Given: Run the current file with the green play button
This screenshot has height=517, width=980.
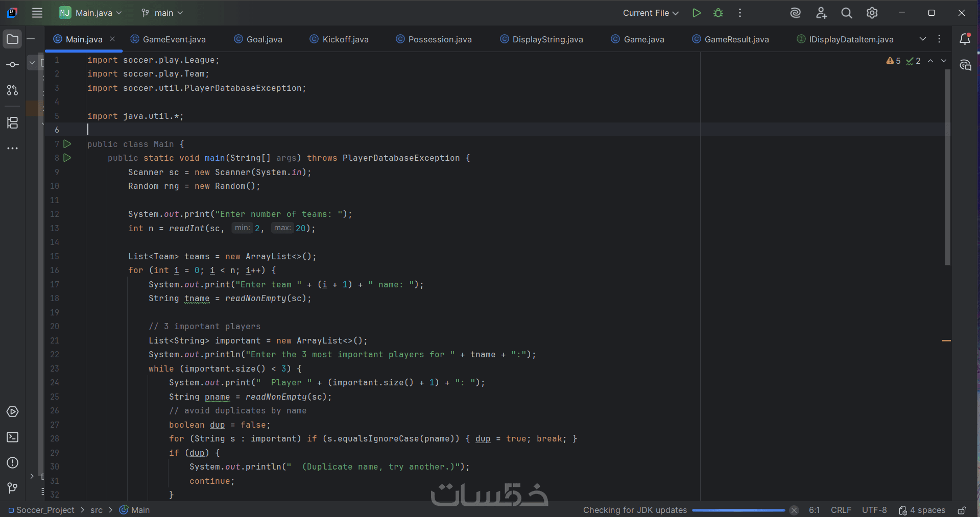Looking at the screenshot, I should click(x=697, y=13).
